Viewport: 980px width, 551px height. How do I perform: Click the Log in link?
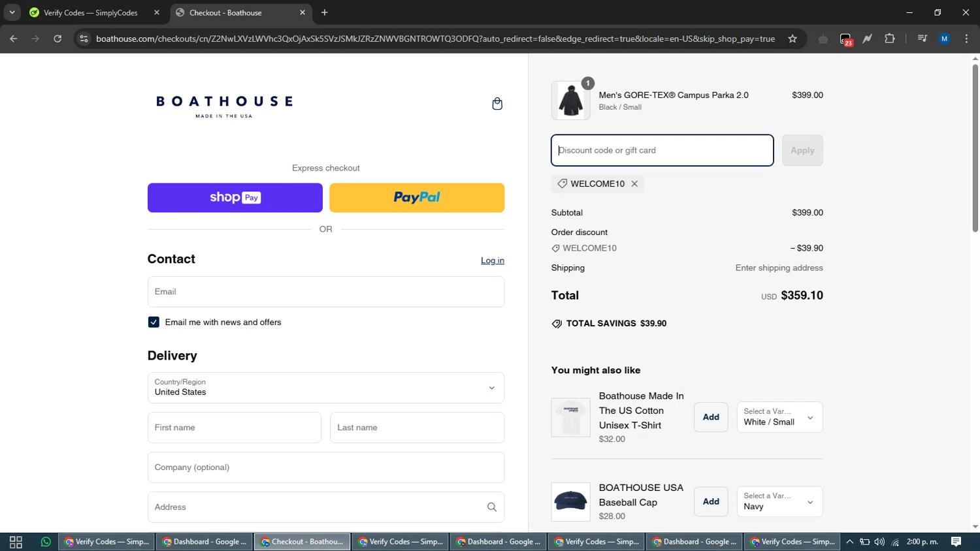(493, 260)
